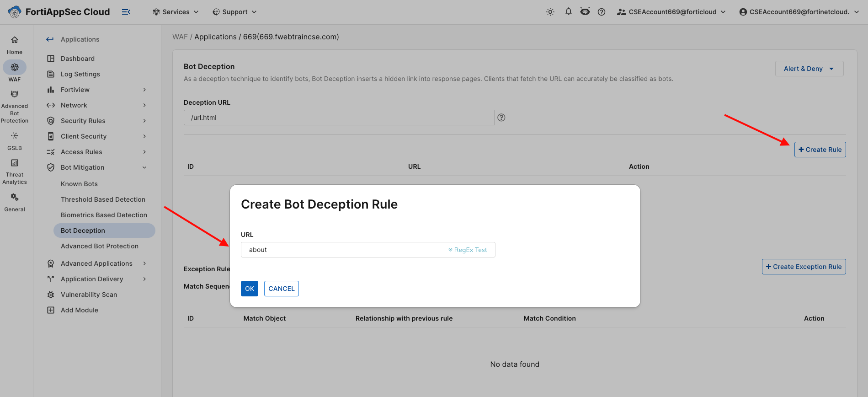This screenshot has height=397, width=868.
Task: Expand the Services dropdown menu
Action: pos(176,12)
